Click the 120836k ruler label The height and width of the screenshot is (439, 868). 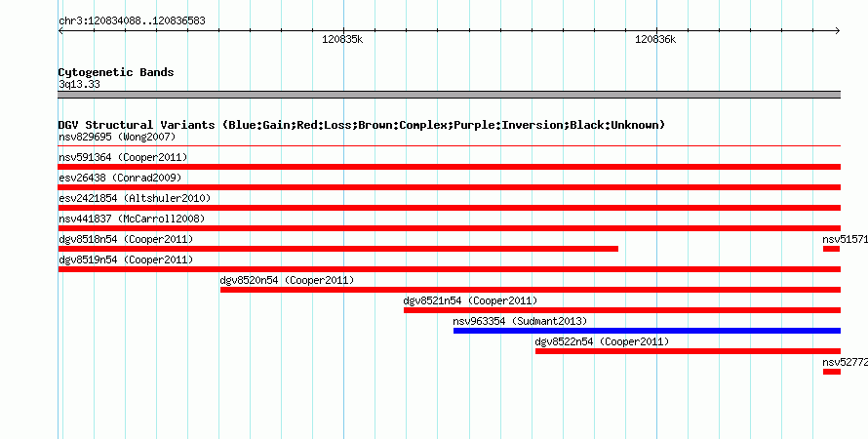click(655, 39)
